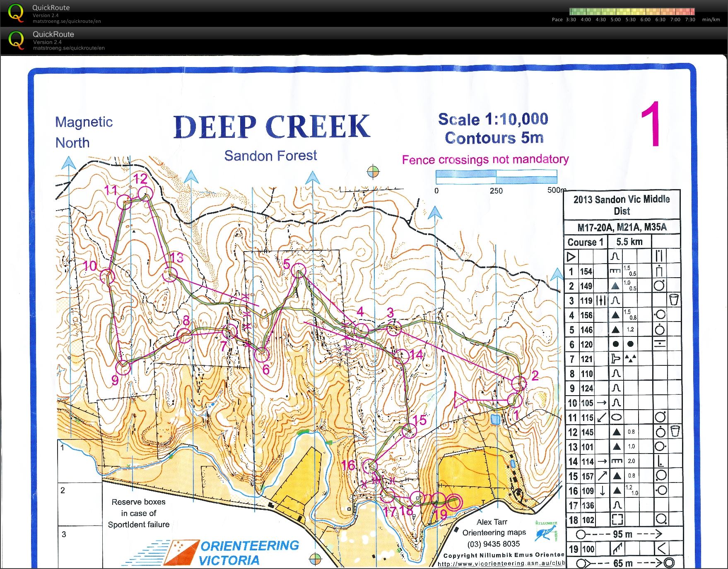
Task: Pick control circle 2 near the start
Action: point(518,383)
